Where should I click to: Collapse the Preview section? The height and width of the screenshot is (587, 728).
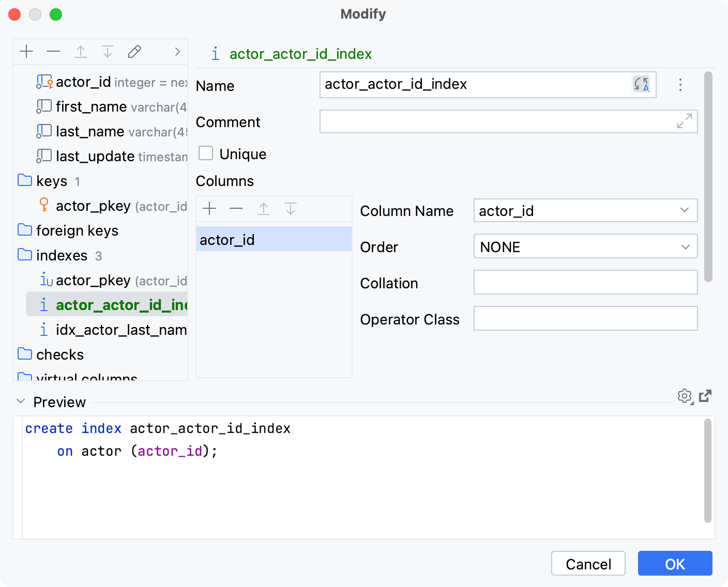[21, 401]
